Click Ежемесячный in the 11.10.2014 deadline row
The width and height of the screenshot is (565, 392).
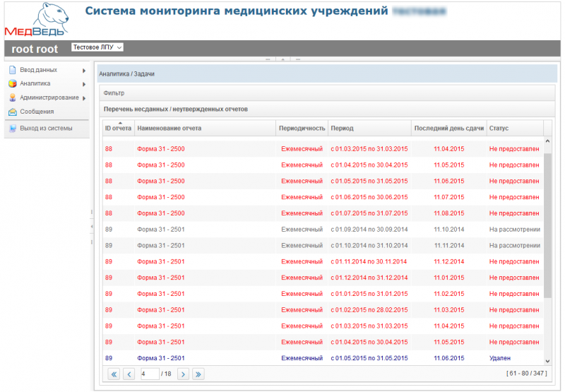point(302,230)
